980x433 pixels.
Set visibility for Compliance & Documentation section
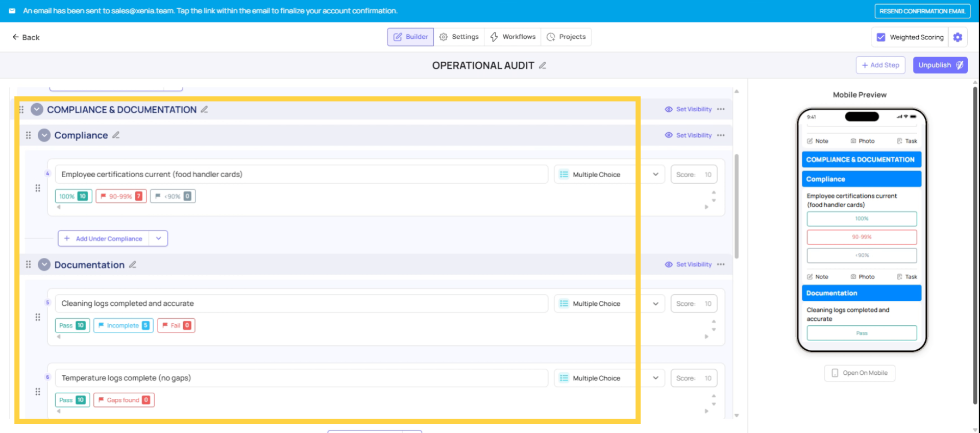[x=688, y=109]
